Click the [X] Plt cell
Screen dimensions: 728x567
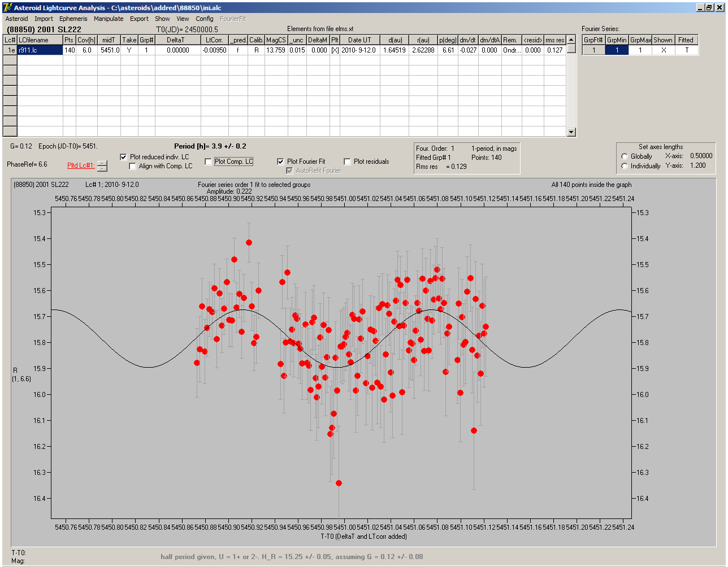click(335, 50)
